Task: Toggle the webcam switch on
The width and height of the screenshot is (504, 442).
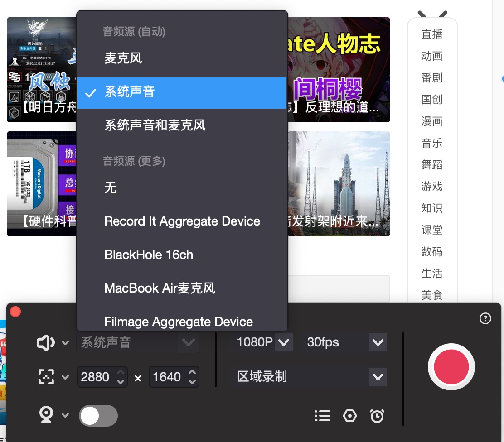Action: pyautogui.click(x=98, y=416)
